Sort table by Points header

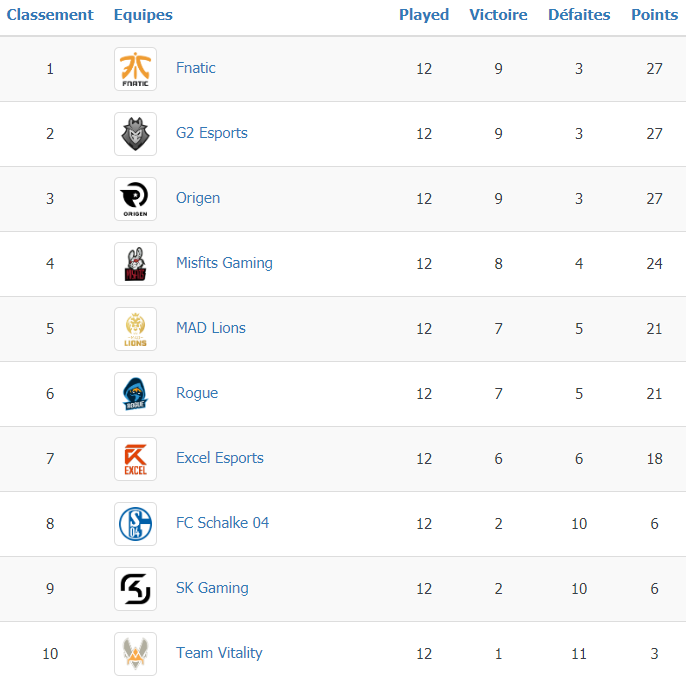click(654, 15)
